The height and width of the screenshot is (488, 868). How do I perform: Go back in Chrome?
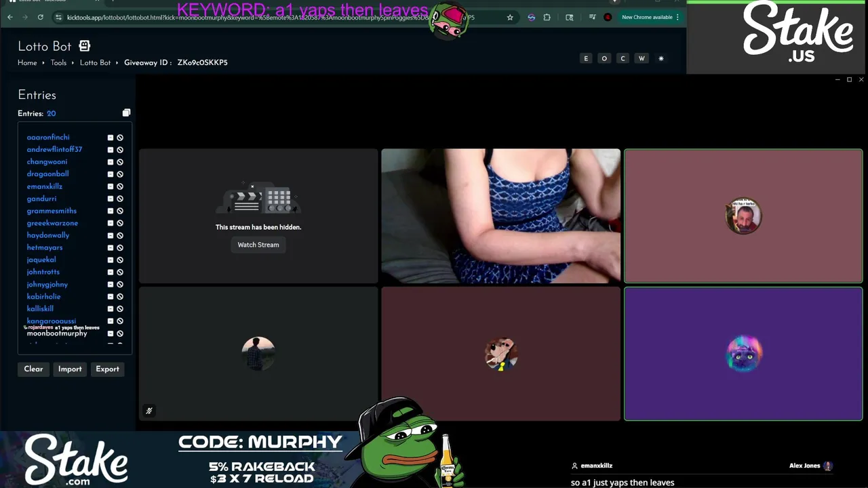point(10,17)
